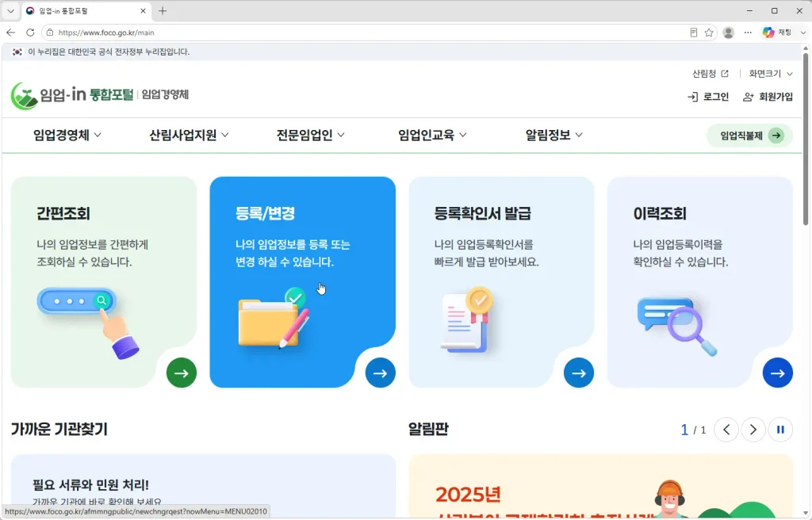812x520 pixels.
Task: Reload the page with refresh icon
Action: pos(30,32)
